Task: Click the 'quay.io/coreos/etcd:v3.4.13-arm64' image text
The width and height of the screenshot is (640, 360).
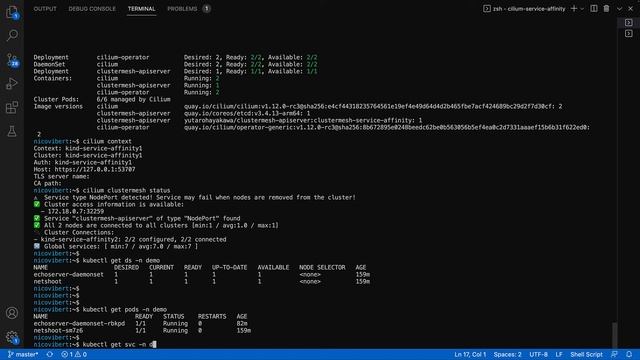Action: click(243, 113)
